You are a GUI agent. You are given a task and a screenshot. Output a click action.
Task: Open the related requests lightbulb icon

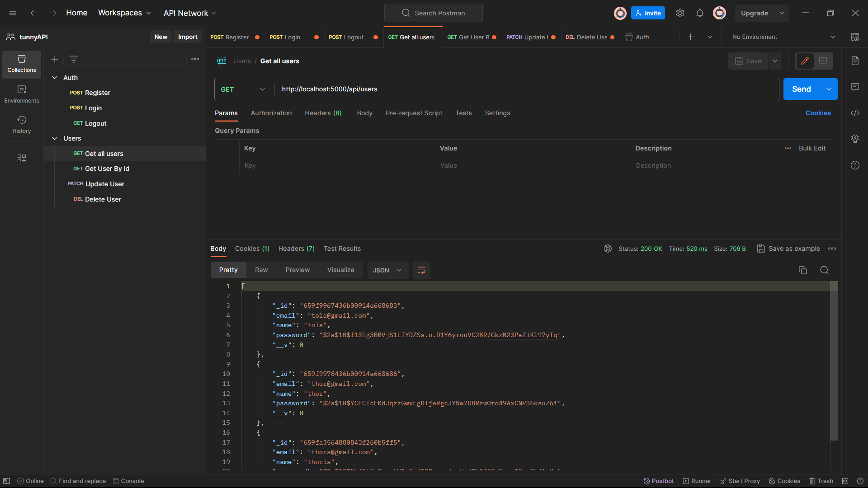click(x=855, y=139)
